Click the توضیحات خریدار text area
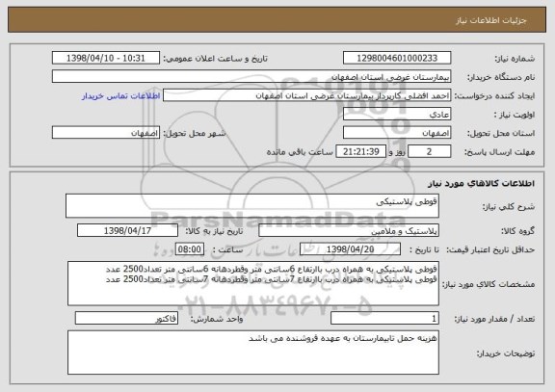The width and height of the screenshot is (555, 392). (253, 353)
